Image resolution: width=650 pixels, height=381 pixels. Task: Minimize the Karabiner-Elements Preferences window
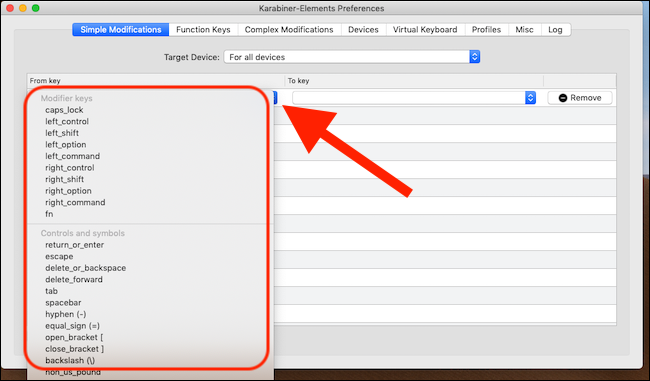pyautogui.click(x=23, y=8)
